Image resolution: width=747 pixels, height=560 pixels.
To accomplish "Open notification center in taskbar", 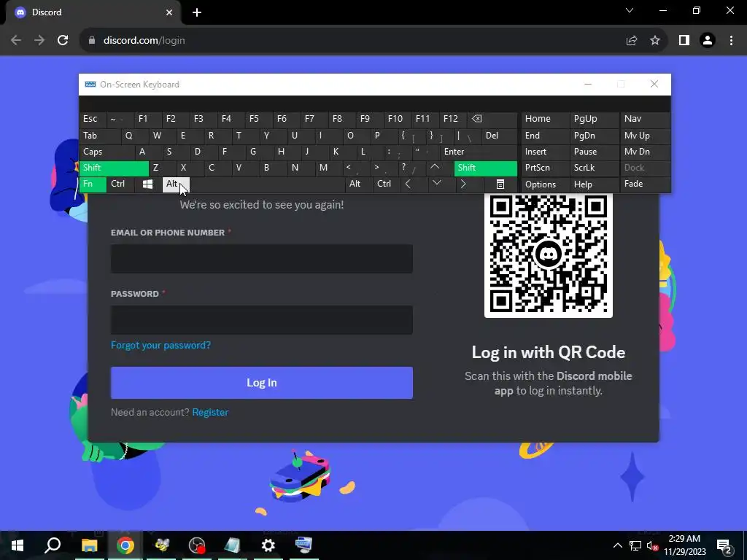I will tap(724, 545).
